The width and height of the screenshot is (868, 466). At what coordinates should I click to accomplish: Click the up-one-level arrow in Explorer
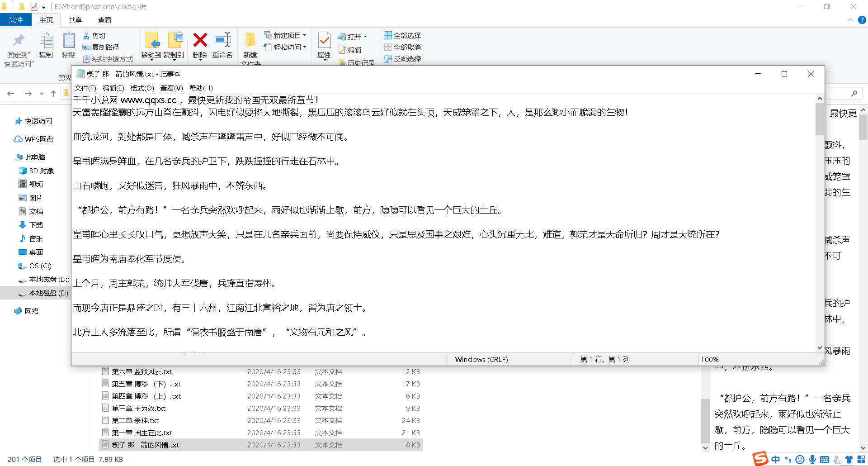53,94
